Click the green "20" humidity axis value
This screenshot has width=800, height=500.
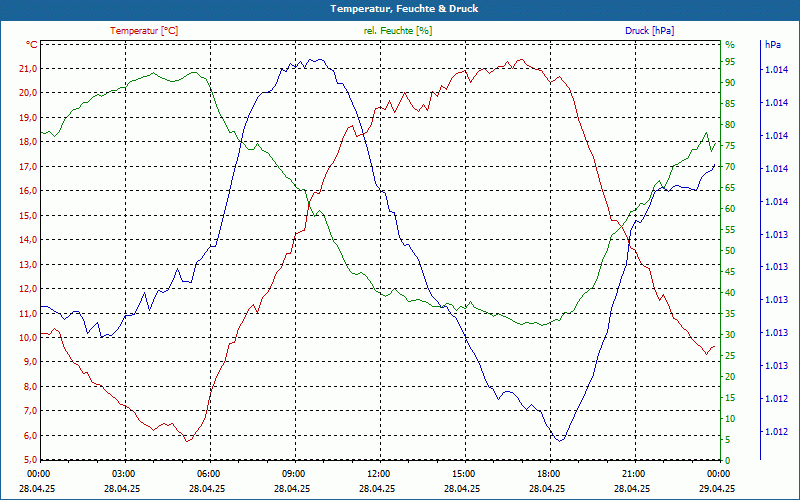pyautogui.click(x=730, y=377)
